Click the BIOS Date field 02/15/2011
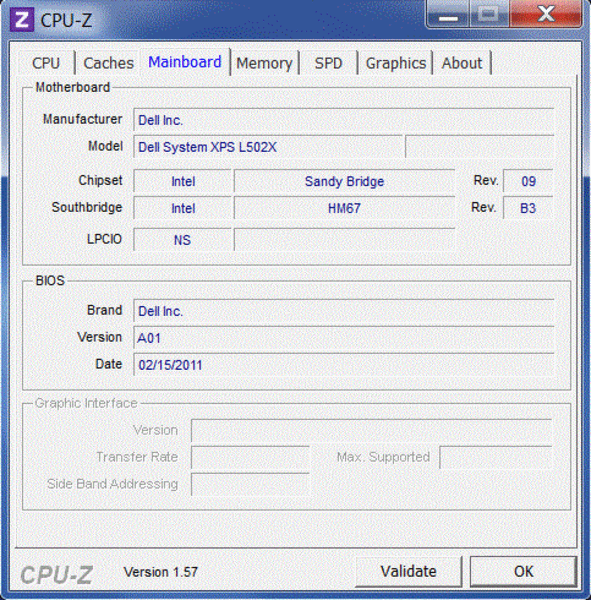 tap(343, 364)
